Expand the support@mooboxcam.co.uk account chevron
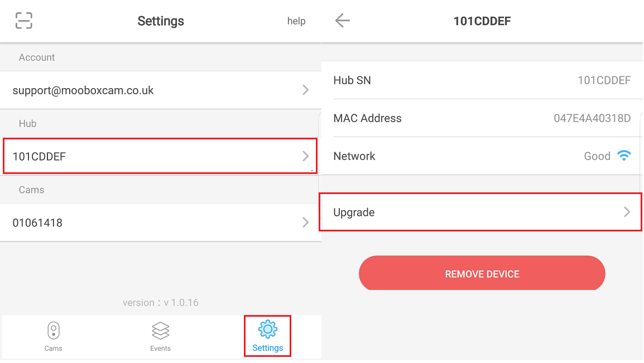Screen dimensions: 644x363 305,90
